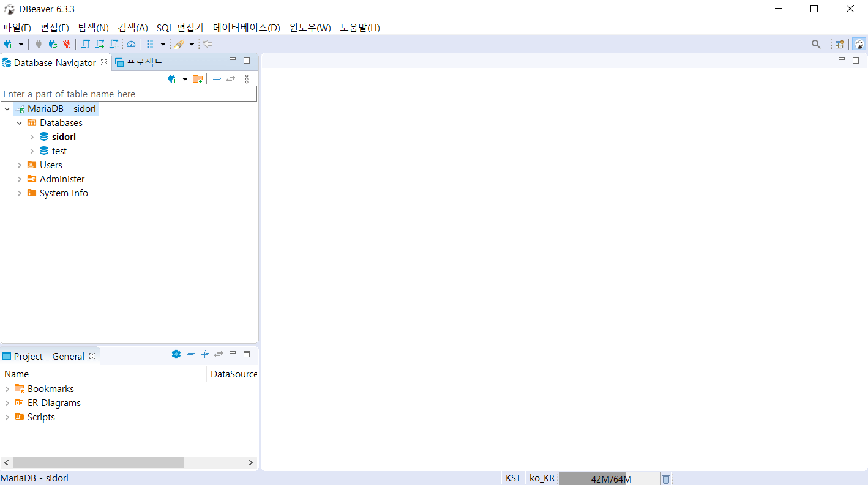The height and width of the screenshot is (485, 868).
Task: Select the test database
Action: pos(59,151)
